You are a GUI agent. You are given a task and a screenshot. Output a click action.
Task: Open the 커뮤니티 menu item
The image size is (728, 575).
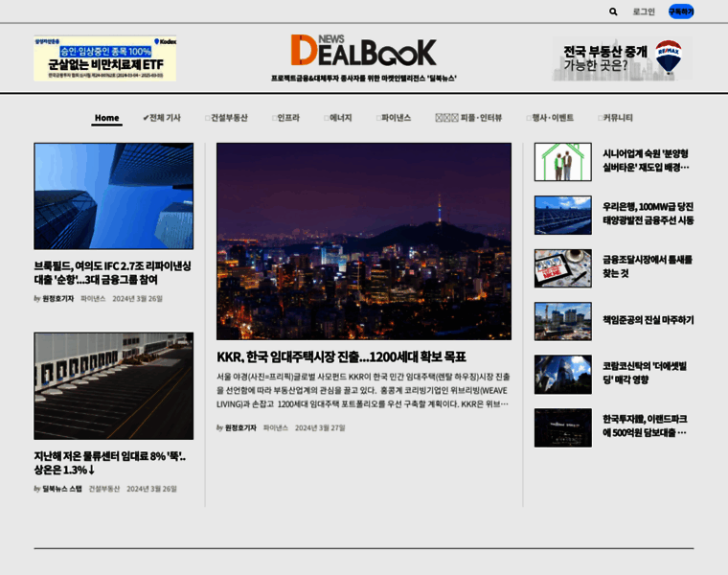[x=615, y=118]
